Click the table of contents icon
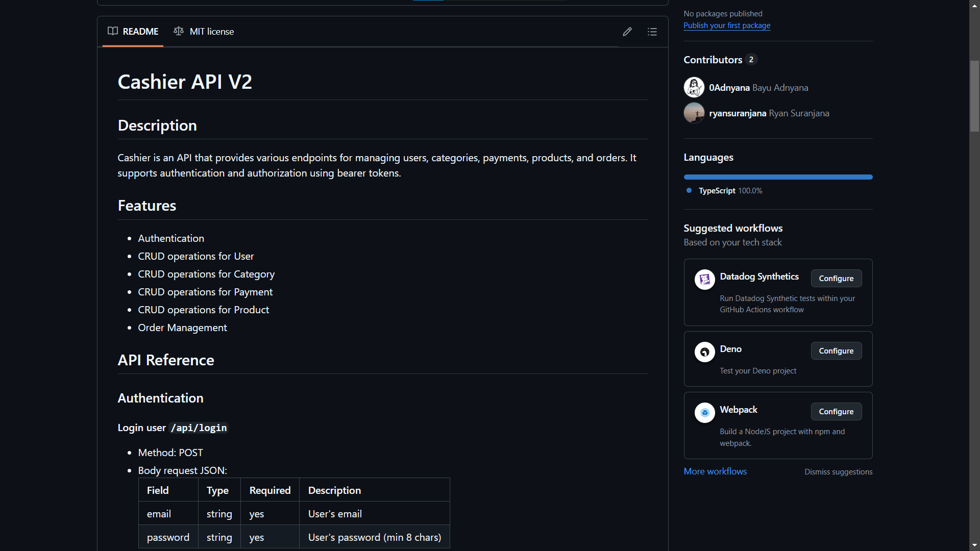The width and height of the screenshot is (980, 551). (x=652, y=32)
